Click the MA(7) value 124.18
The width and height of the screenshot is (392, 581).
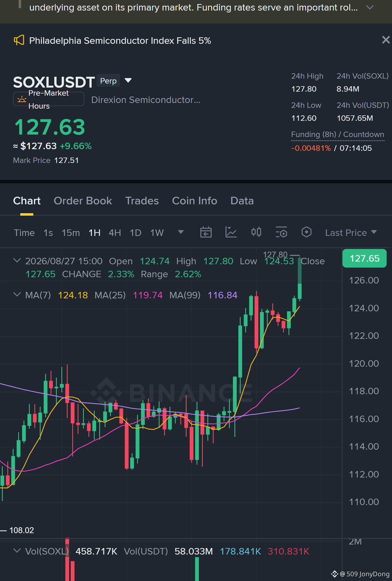73,295
